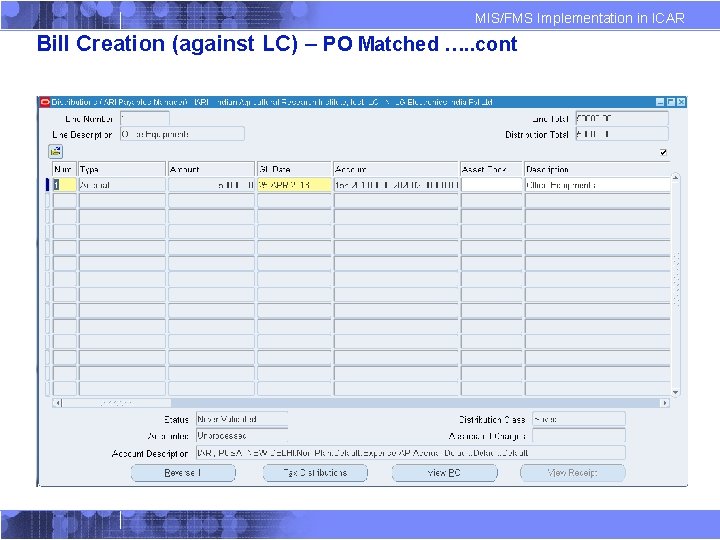Screen dimensions: 720x540
Task: Click the horizontal scrollbar left arrow
Action: [x=57, y=403]
